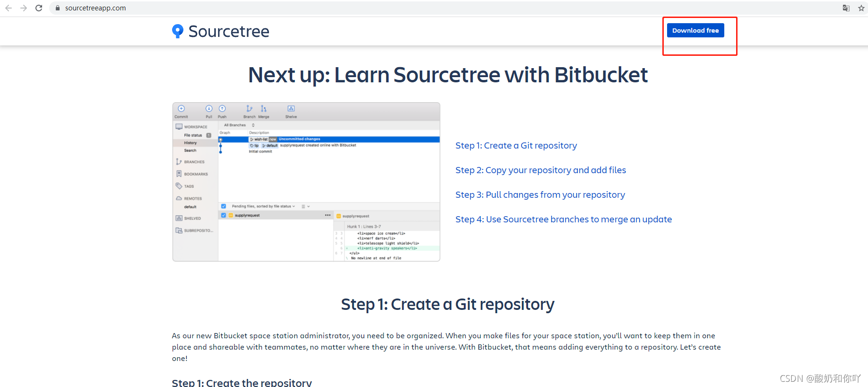Focus the sourcetreeapp.com address bar
The image size is (868, 387).
444,8
